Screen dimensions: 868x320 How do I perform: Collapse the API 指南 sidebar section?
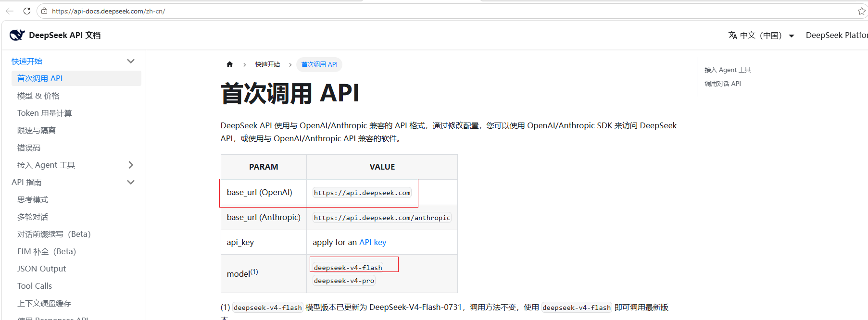click(x=131, y=182)
